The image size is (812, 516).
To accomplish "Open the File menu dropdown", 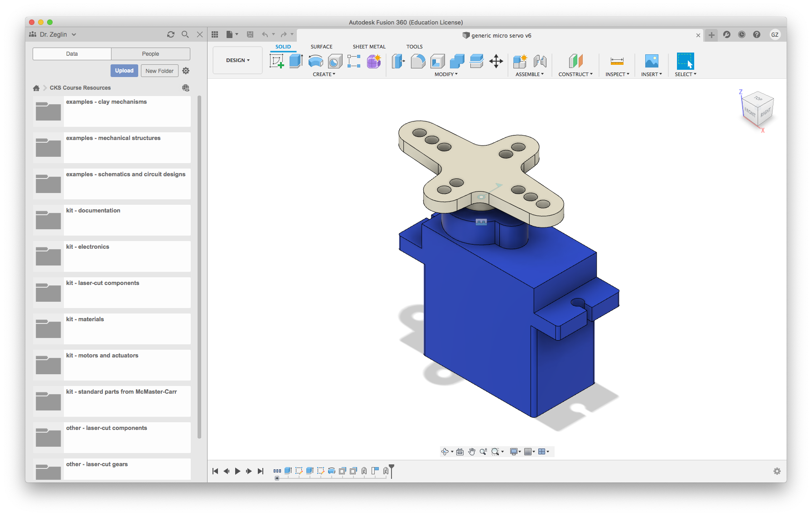I will (232, 34).
